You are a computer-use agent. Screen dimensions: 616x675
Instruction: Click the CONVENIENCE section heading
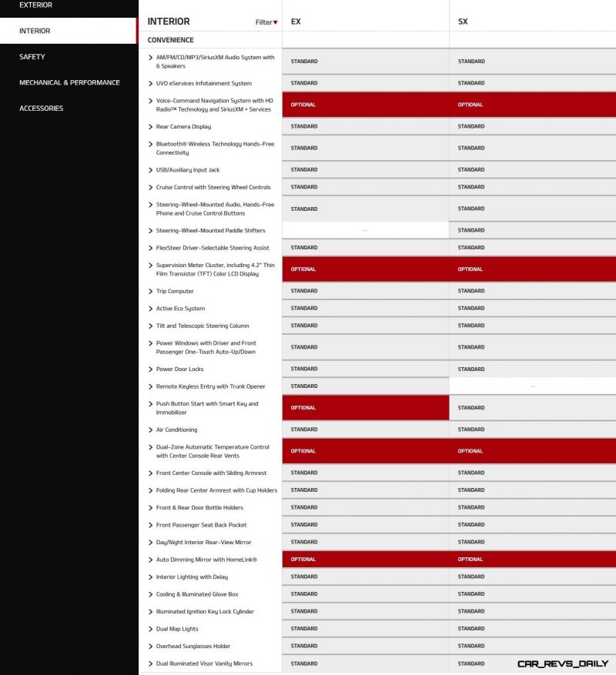click(x=171, y=40)
